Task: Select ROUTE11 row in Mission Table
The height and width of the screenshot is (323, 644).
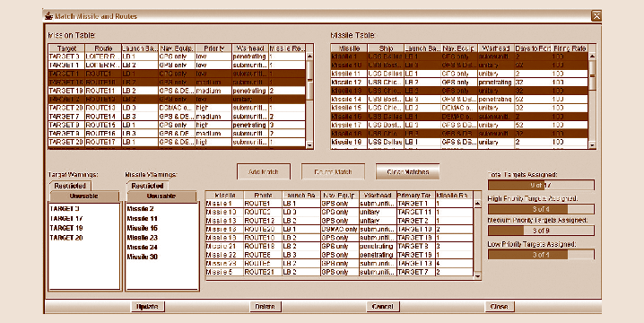Action: [x=177, y=91]
